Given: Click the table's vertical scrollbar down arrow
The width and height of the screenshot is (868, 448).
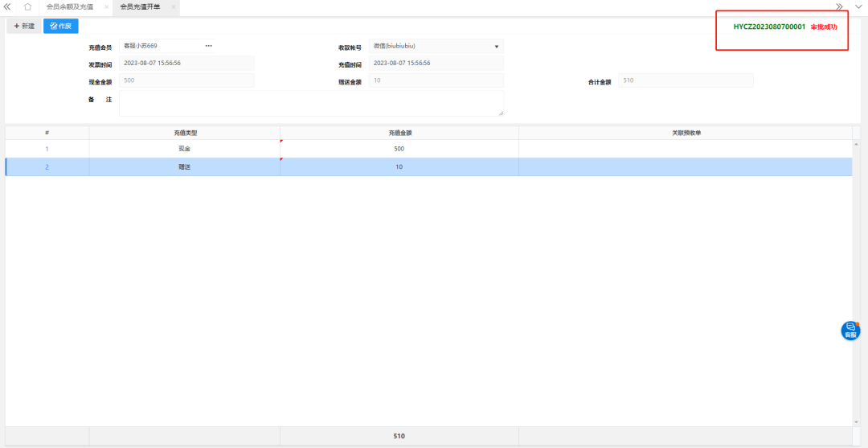Looking at the screenshot, I should (855, 421).
